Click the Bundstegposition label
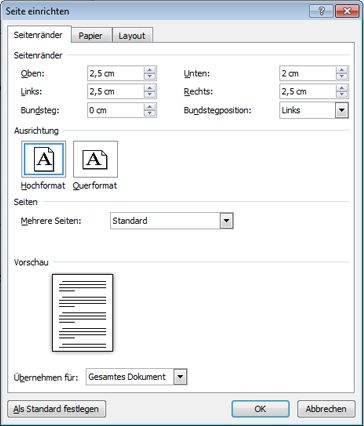Screen dimensions: 364x426 pyautogui.click(x=217, y=111)
